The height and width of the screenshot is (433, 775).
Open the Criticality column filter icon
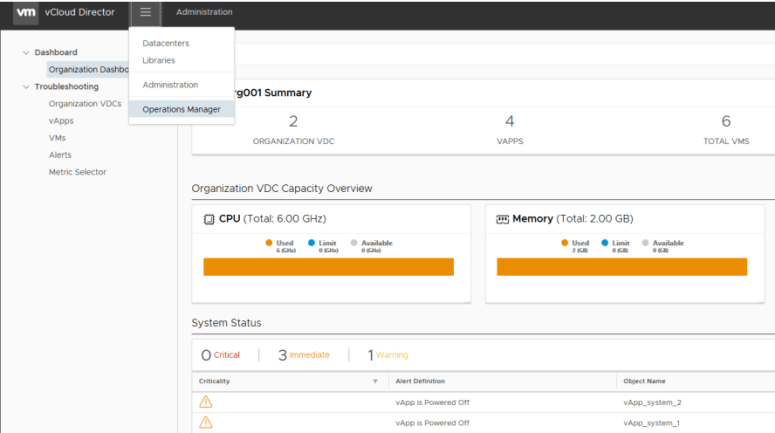coord(375,381)
